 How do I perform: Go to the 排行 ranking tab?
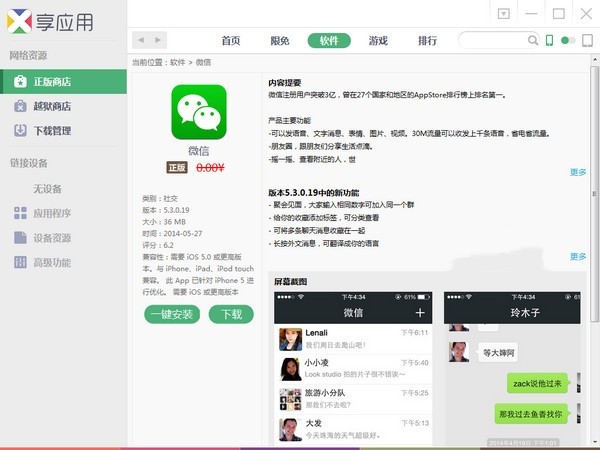coord(427,41)
